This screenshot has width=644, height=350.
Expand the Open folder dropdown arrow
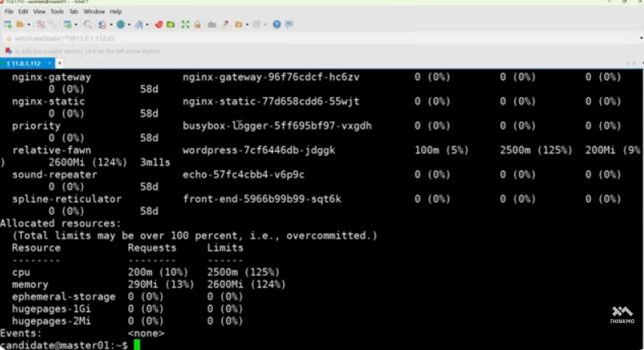(28, 25)
